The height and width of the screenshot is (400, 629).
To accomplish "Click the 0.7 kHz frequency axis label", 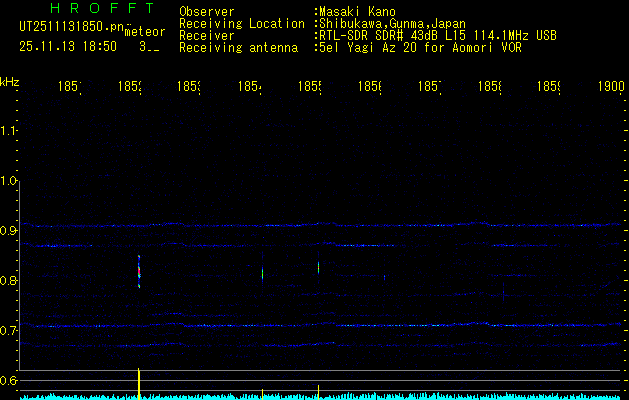I will tap(10, 331).
